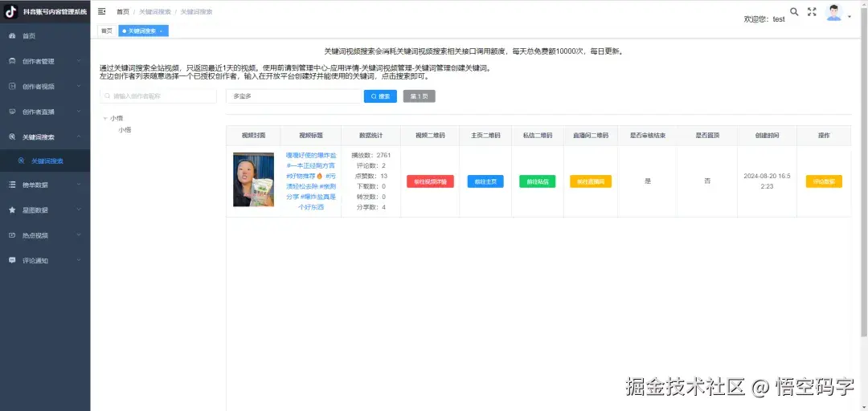868x411 pixels.
Task: Click the 评论通知 chat bubble icon
Action: point(12,260)
